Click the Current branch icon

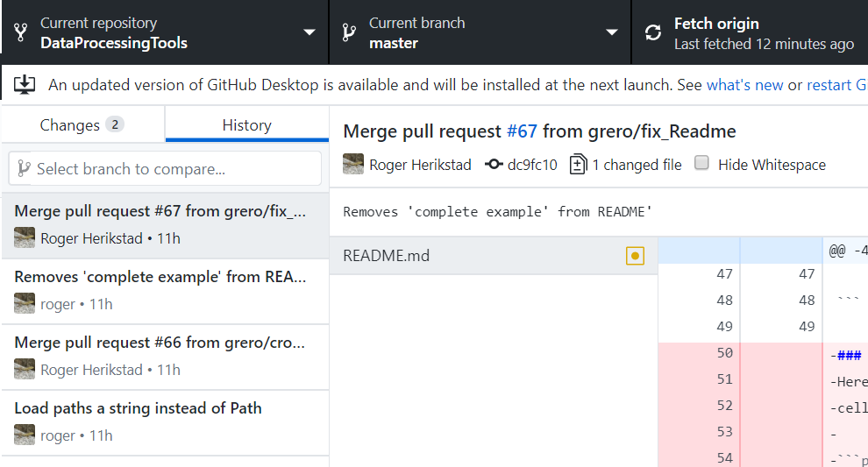tap(349, 32)
